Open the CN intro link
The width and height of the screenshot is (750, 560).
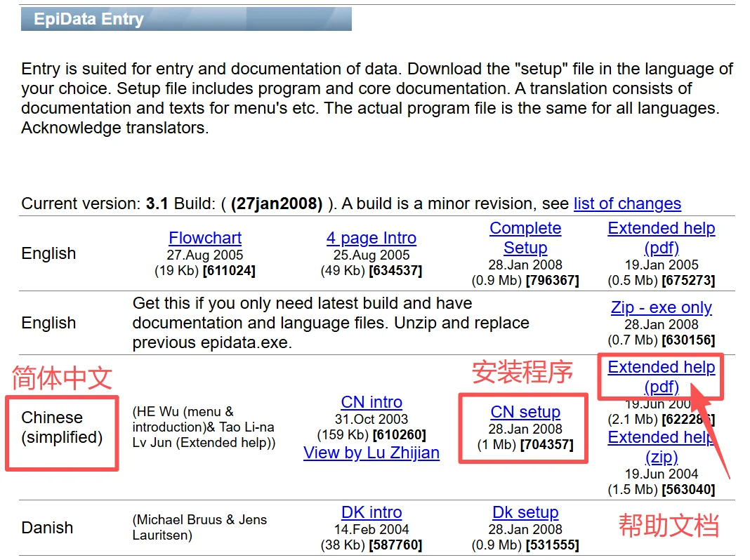(371, 401)
